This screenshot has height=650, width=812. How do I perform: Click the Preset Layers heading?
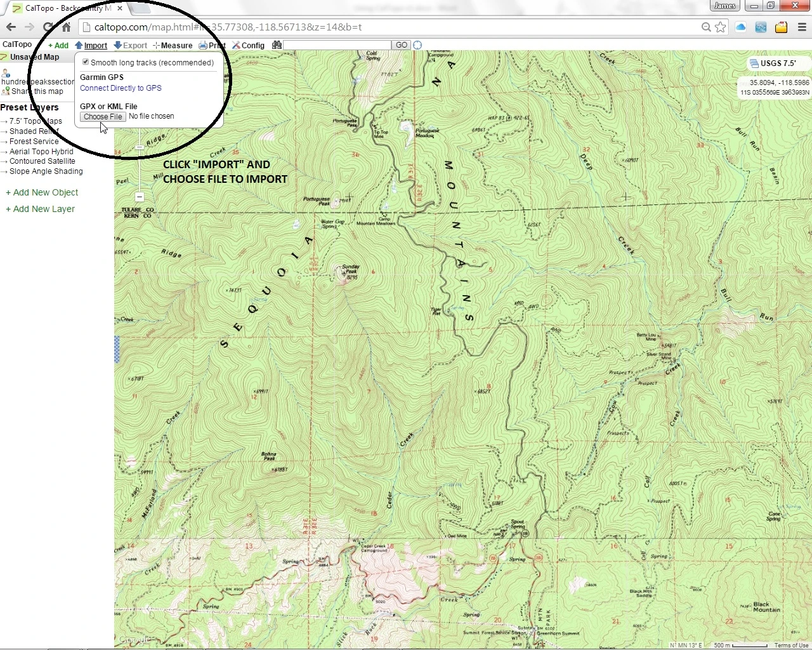[x=29, y=107]
